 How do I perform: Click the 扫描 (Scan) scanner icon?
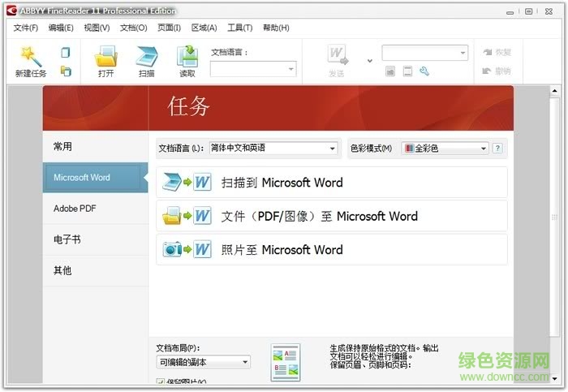(x=146, y=57)
